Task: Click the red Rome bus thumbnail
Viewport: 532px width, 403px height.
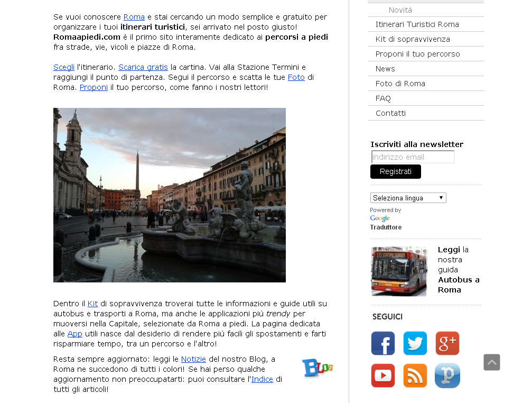Action: [399, 271]
